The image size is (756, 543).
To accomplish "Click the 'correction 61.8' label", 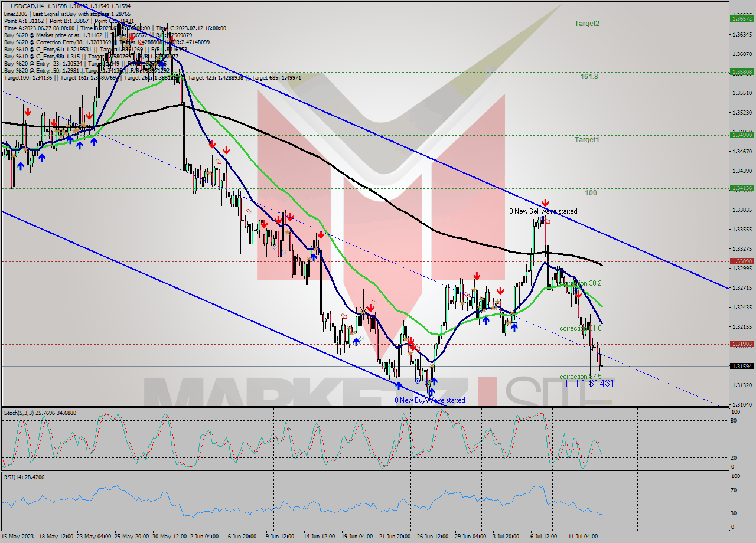I will coord(581,328).
